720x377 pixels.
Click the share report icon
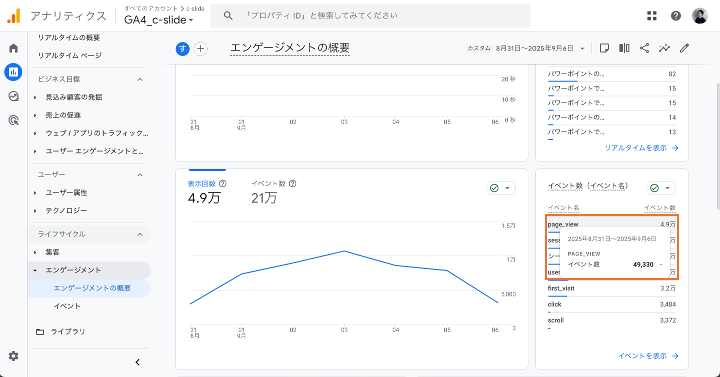[644, 48]
